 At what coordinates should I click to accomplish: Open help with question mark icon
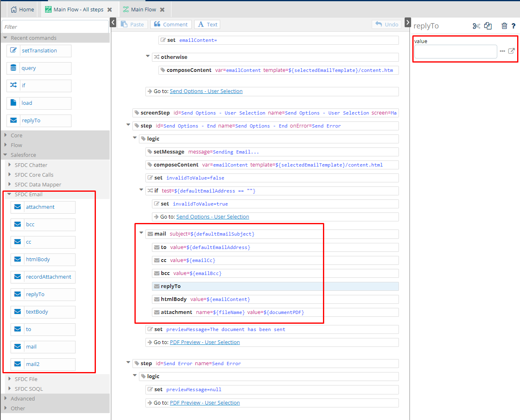click(513, 26)
